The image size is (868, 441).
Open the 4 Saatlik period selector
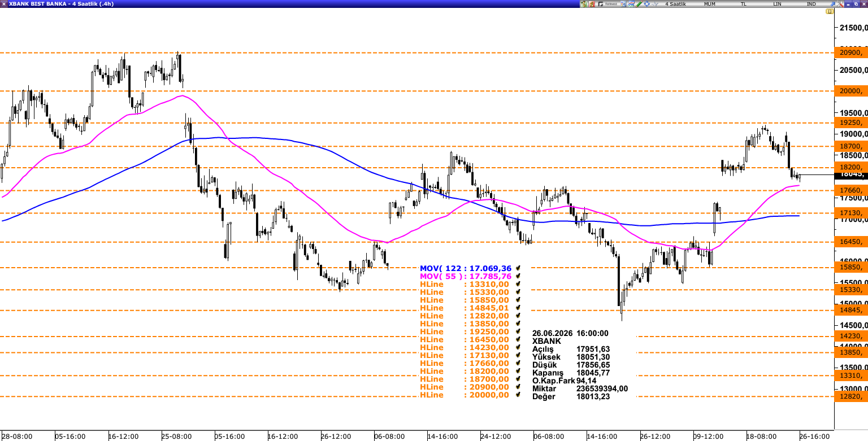tap(675, 4)
